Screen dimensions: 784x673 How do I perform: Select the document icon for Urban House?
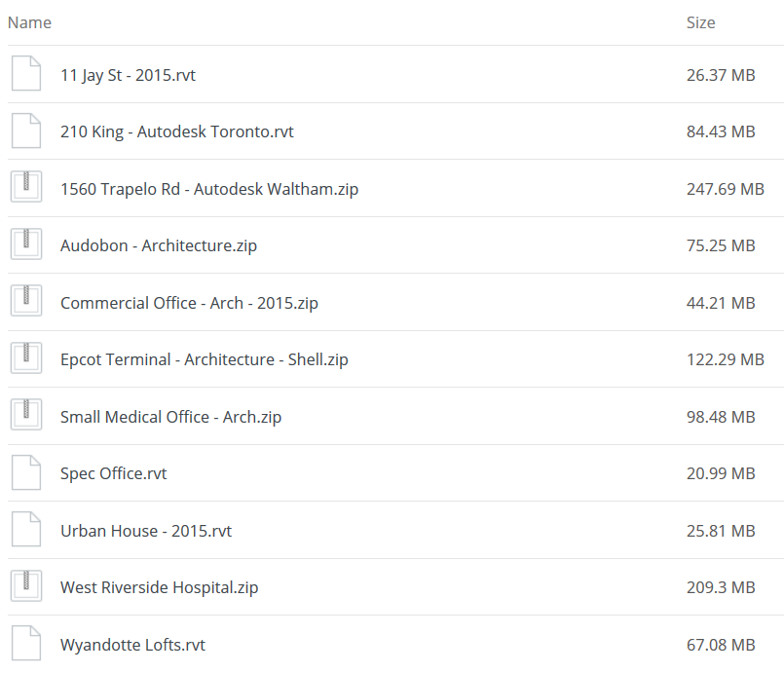tap(26, 529)
